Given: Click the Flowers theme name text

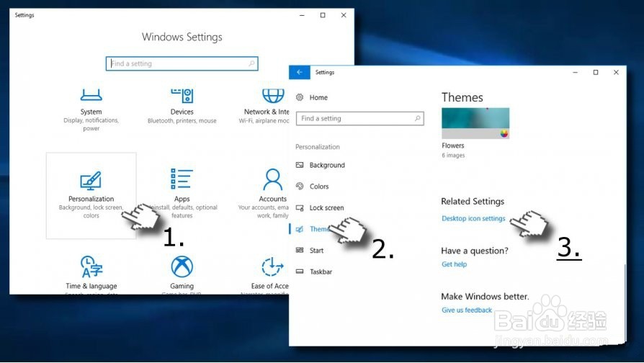Looking at the screenshot, I should (x=452, y=145).
